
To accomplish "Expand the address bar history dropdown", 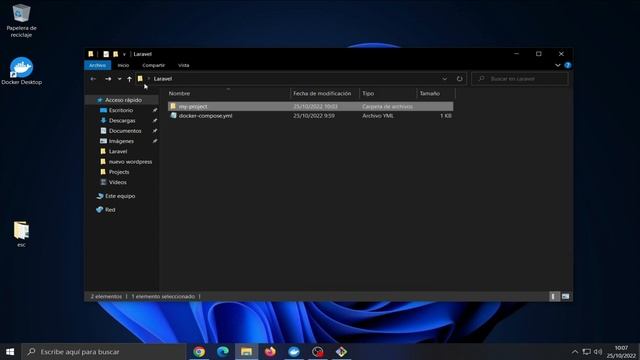I will tap(444, 79).
